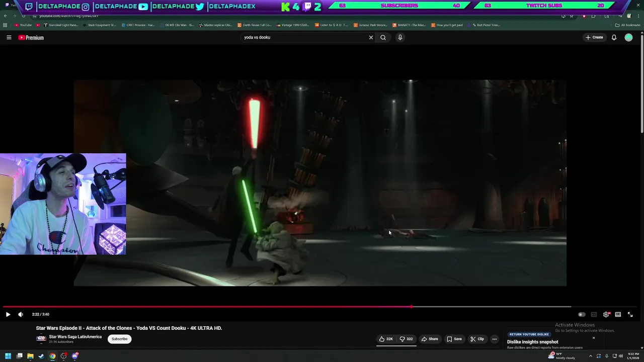644x362 pixels.
Task: Open the player settings gear
Action: 606,314
